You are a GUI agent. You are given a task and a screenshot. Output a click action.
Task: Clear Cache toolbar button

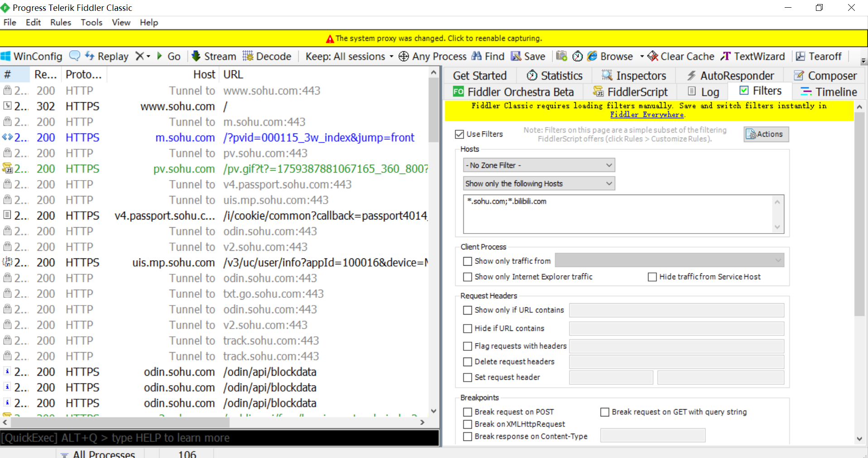tap(681, 56)
